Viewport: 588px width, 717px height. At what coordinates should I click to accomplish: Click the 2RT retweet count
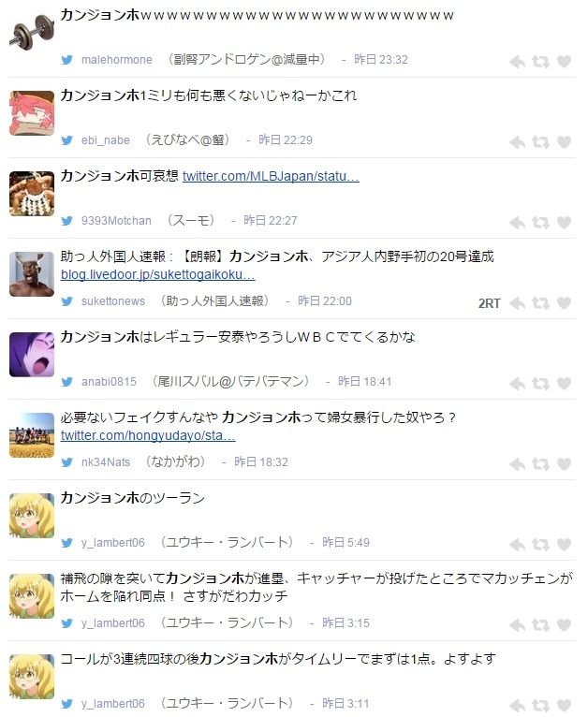click(490, 303)
